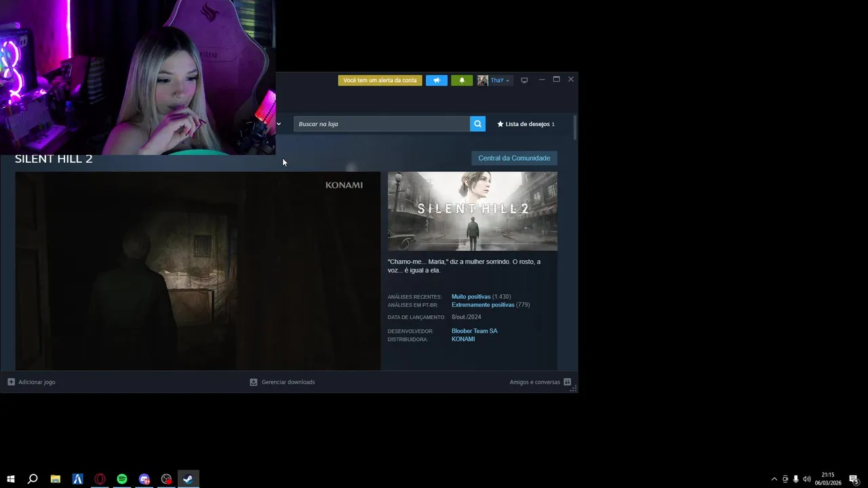The image size is (868, 488).
Task: Open File Explorer from taskbar
Action: (x=56, y=479)
